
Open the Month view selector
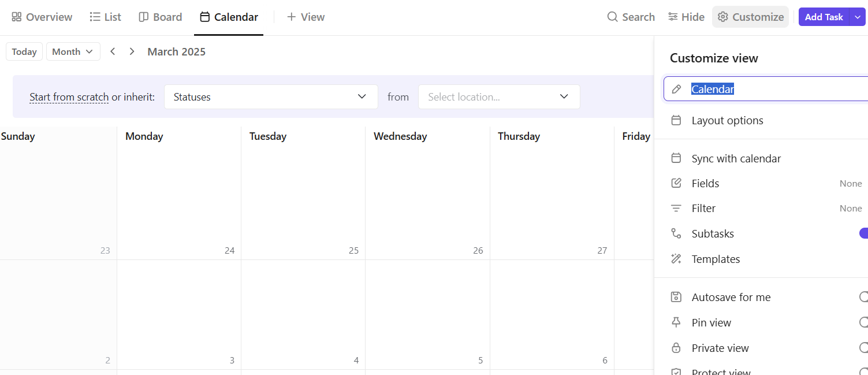pos(73,51)
